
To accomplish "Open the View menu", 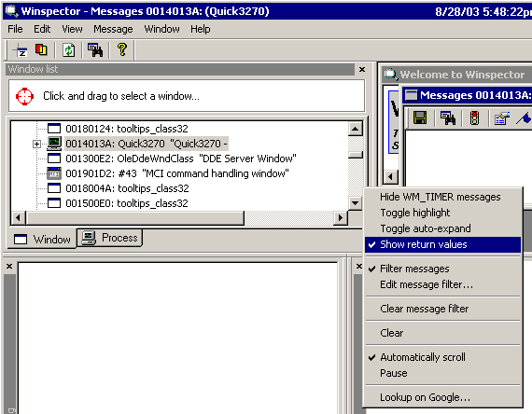I will pyautogui.click(x=72, y=29).
